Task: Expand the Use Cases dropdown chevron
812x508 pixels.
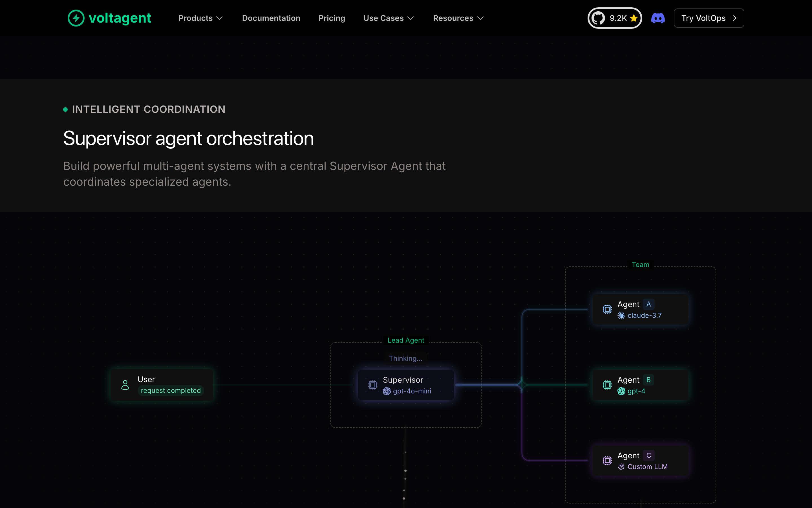Action: pos(410,18)
